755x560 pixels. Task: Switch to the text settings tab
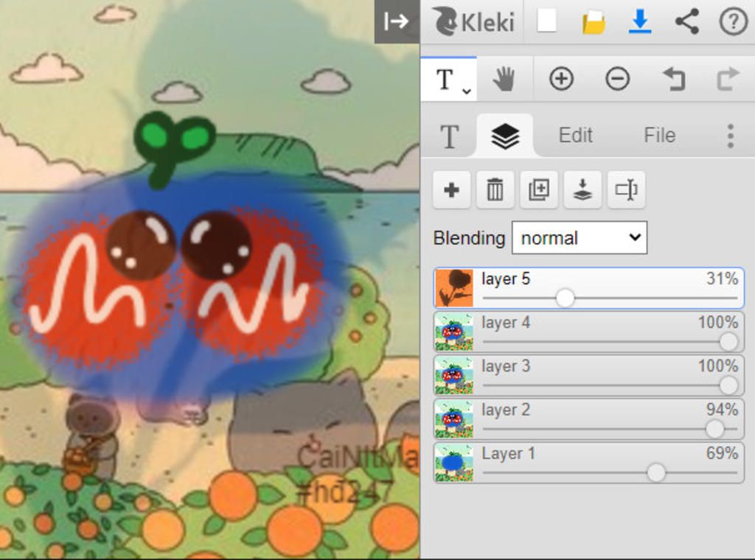click(x=449, y=136)
